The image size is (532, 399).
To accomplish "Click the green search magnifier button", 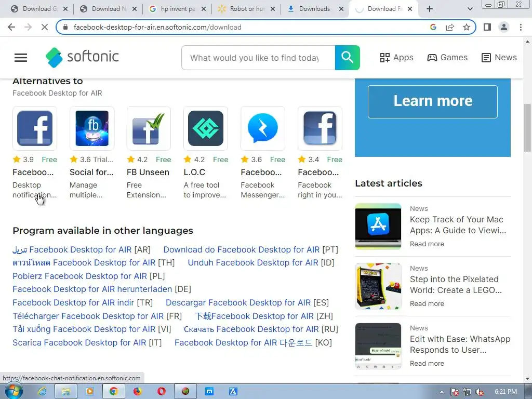I will (x=347, y=58).
